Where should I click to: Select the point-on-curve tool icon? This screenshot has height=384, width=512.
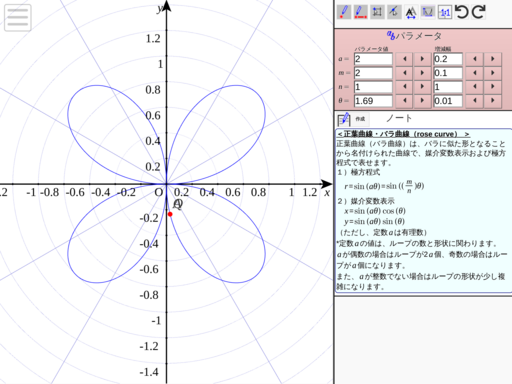pos(394,12)
